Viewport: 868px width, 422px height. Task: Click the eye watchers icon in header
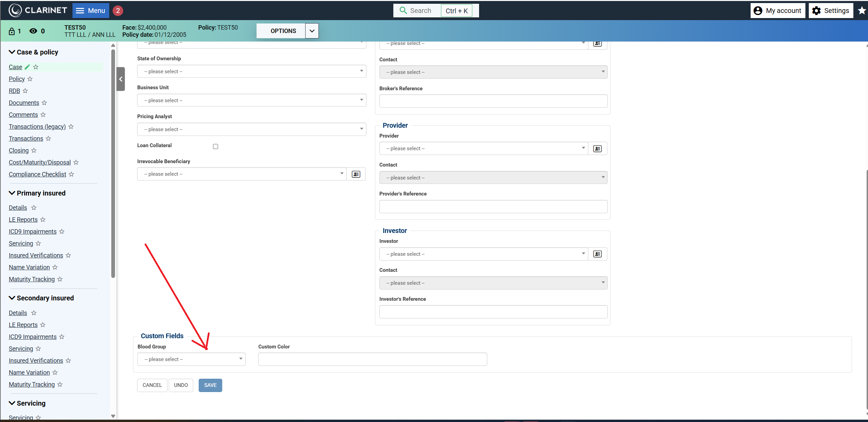point(33,31)
